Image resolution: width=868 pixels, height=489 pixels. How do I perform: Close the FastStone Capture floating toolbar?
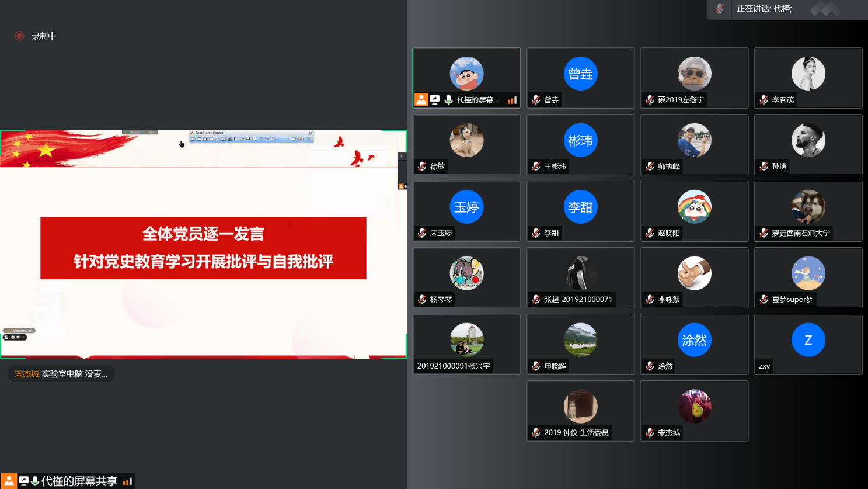(x=311, y=133)
